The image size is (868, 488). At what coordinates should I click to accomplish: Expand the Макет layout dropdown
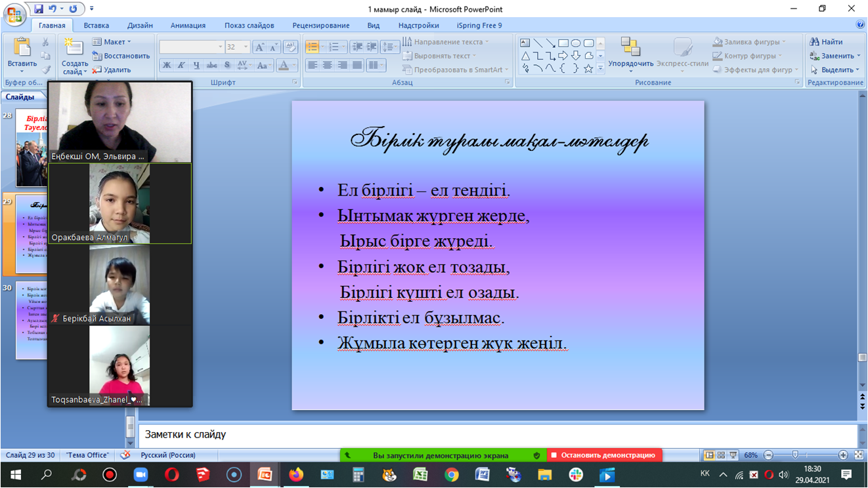click(112, 42)
